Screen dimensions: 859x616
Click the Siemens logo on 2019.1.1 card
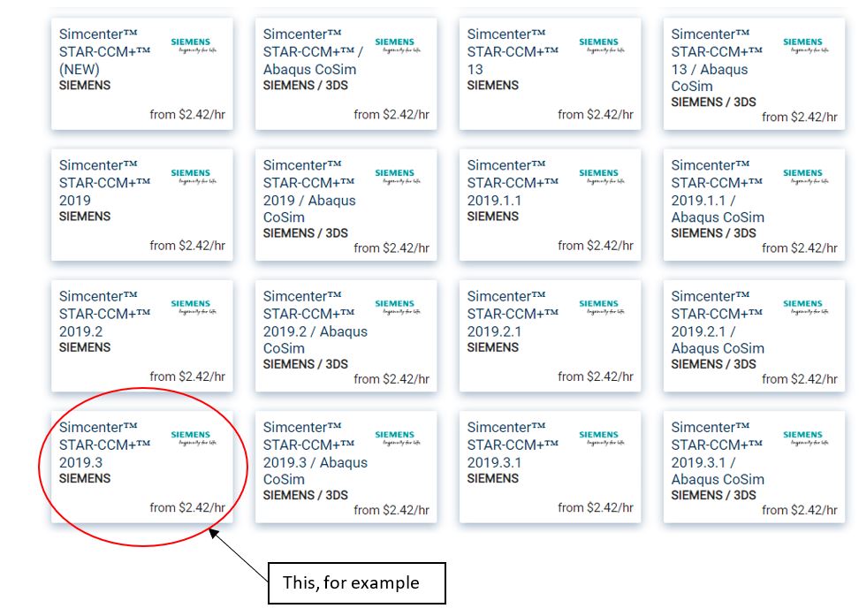(602, 177)
